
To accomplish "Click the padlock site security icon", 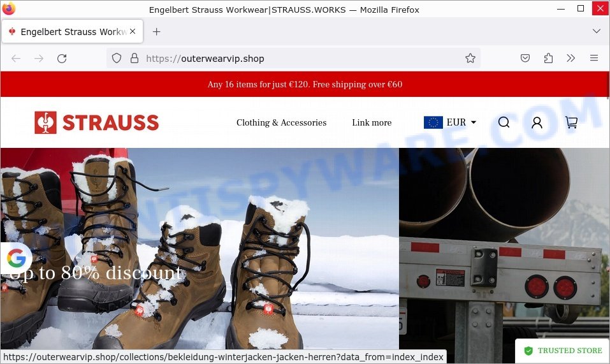I will tap(134, 59).
